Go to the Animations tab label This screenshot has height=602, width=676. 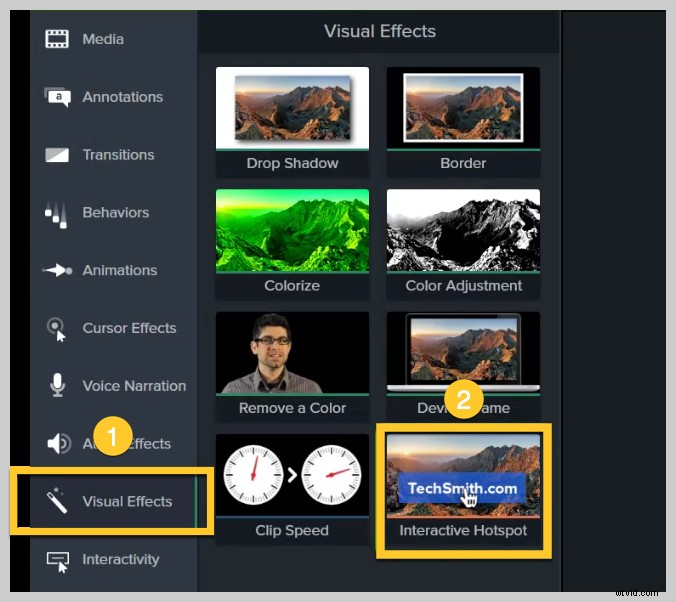[120, 270]
